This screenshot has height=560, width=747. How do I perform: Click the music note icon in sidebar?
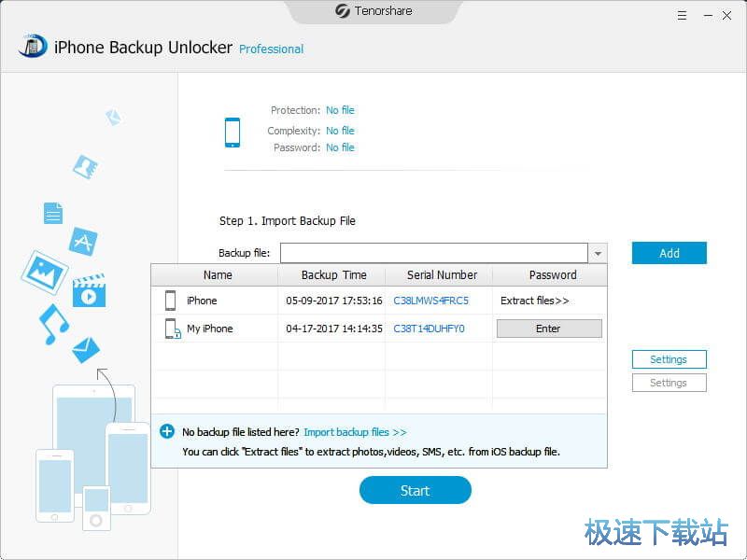coord(53,324)
